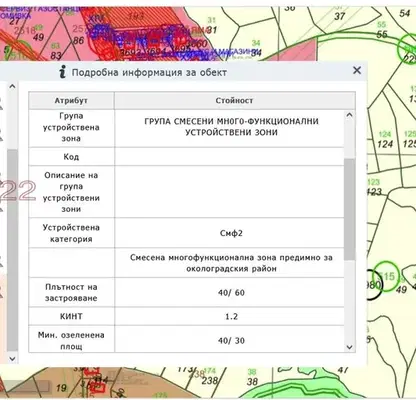Click the 'Атрибут' column header
The width and height of the screenshot is (416, 400).
pos(71,101)
